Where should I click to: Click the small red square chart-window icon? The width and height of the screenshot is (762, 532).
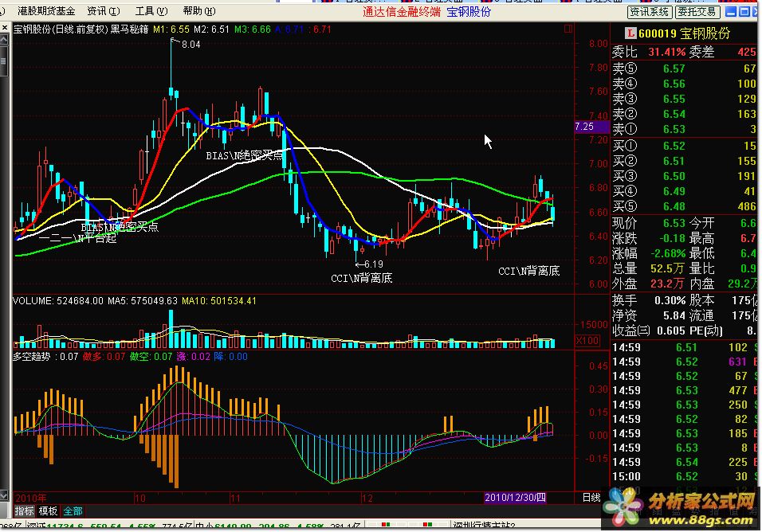568,29
